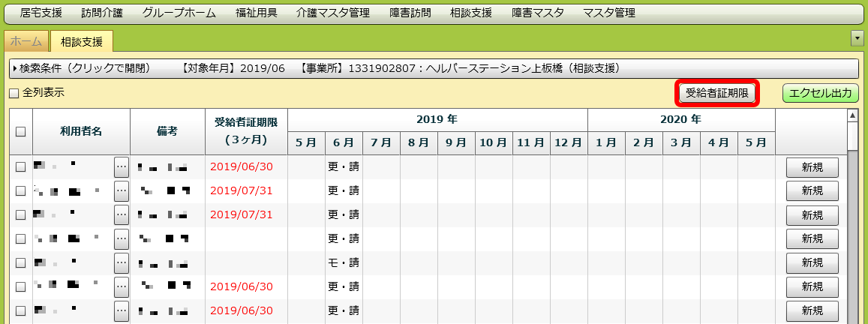Click the ellipsis button in the first user row
This screenshot has width=868, height=324.
click(122, 167)
